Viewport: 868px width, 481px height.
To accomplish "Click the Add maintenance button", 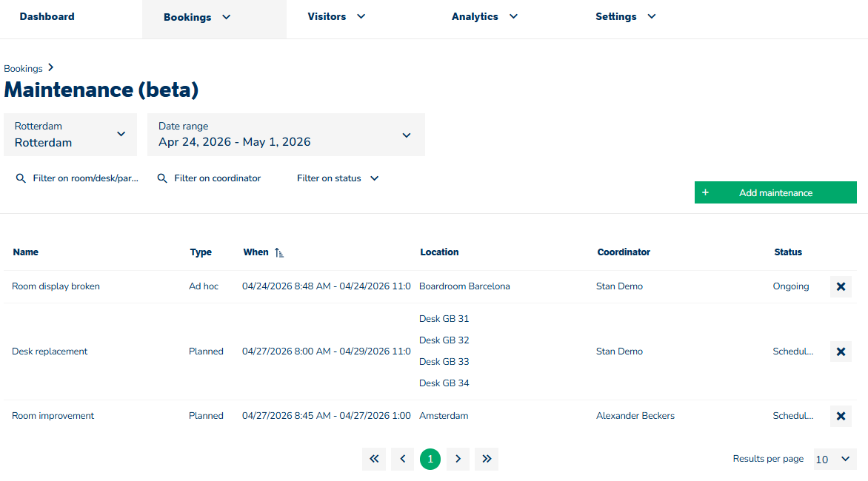I will [775, 192].
